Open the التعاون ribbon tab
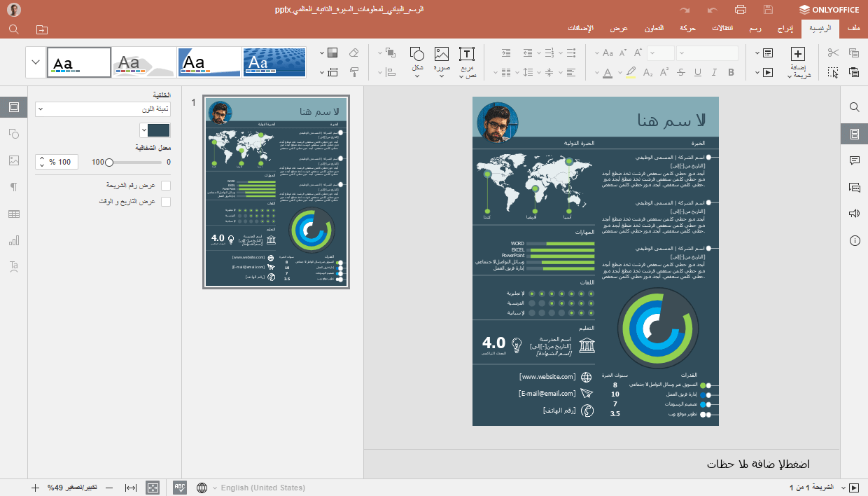 click(x=655, y=28)
